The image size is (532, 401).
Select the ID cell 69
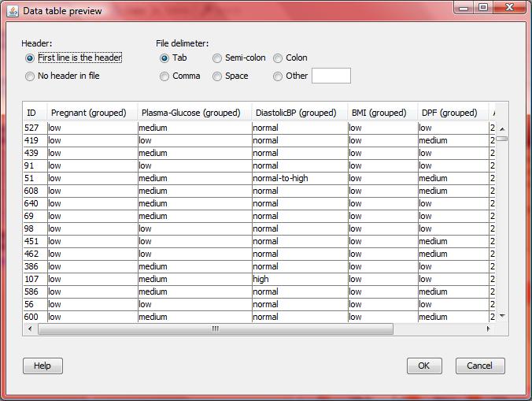coord(35,216)
